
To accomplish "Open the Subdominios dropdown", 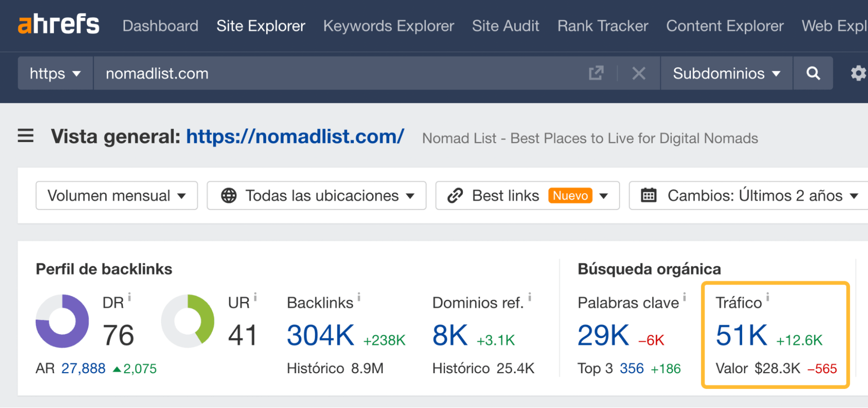I will [726, 73].
